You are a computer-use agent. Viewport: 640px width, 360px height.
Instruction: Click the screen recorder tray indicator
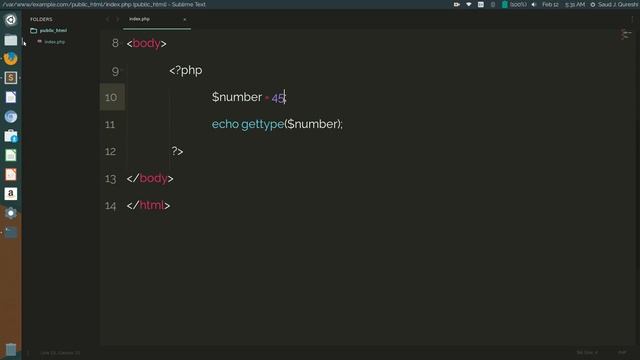[x=457, y=4]
